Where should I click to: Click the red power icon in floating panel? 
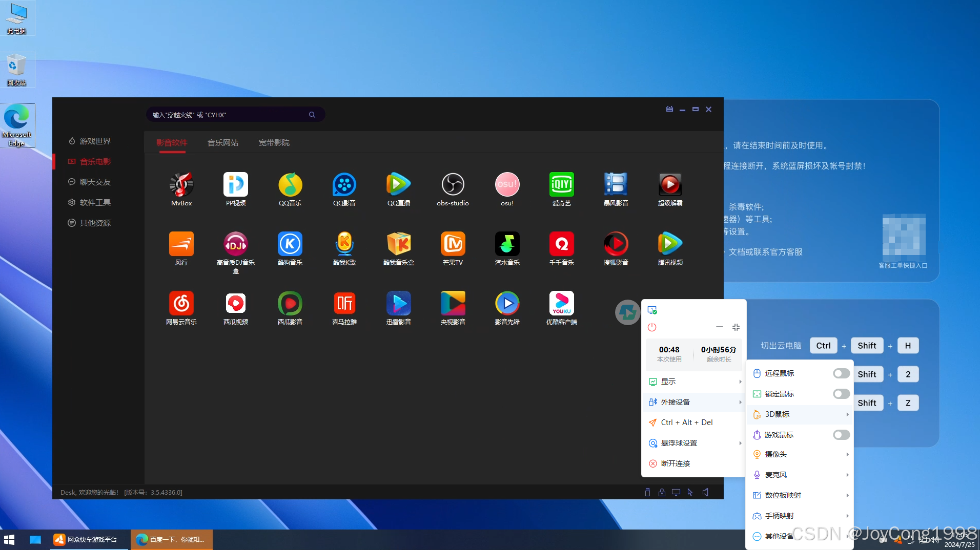coord(652,327)
